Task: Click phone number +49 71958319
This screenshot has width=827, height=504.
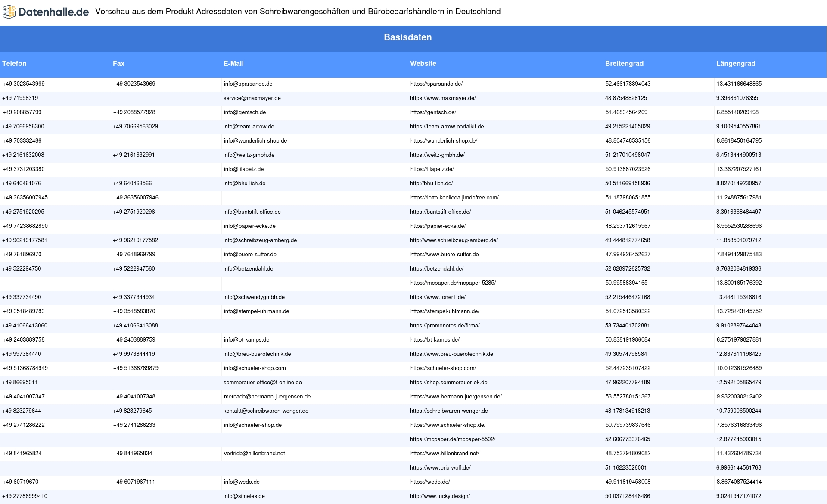Action: pos(20,98)
